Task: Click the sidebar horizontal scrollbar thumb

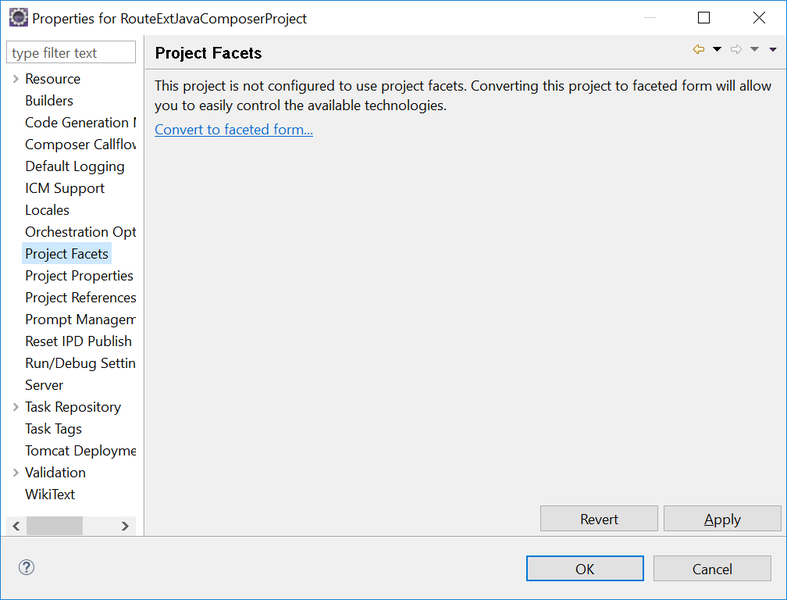Action: pos(55,526)
